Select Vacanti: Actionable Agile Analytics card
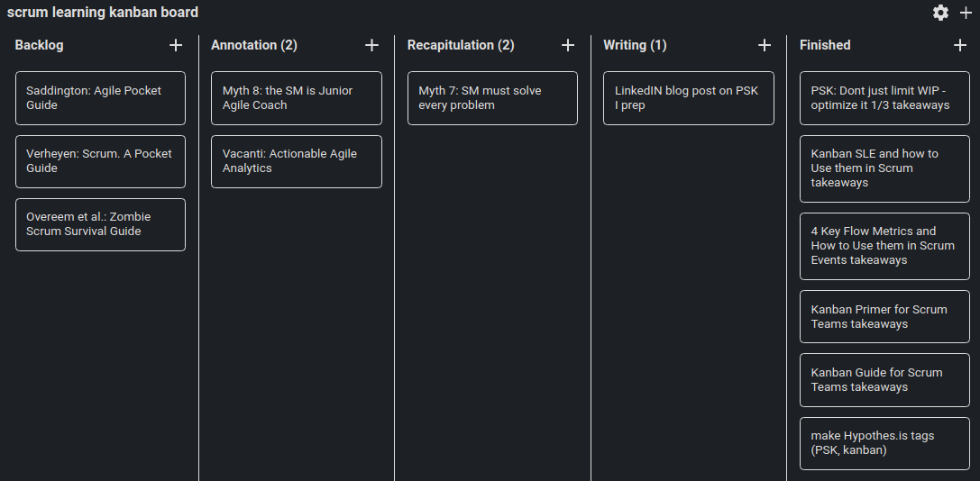The width and height of the screenshot is (980, 481). pos(296,161)
